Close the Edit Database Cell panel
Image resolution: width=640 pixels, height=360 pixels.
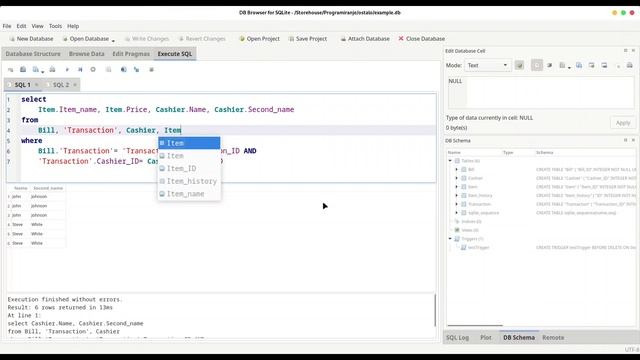[x=633, y=51]
